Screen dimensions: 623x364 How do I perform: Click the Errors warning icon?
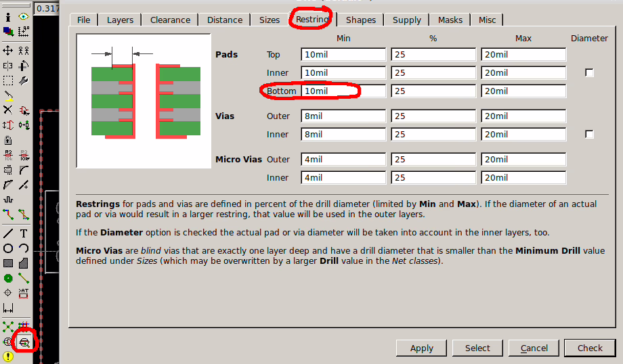tap(8, 357)
